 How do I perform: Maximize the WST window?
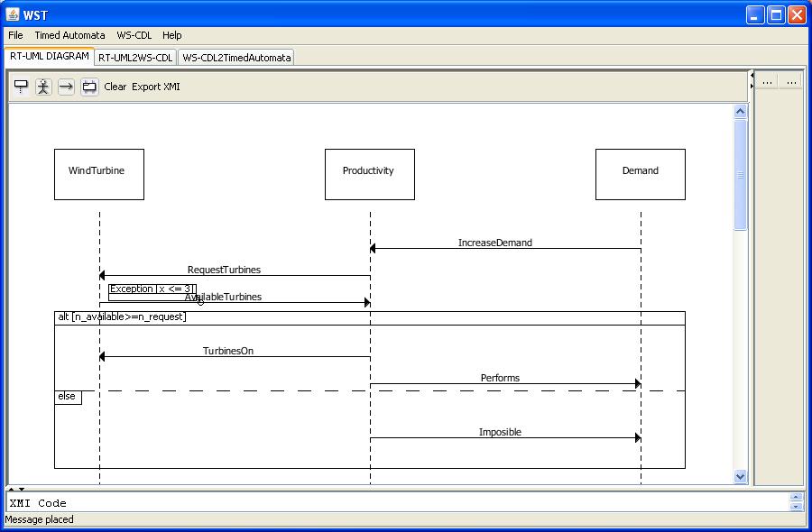[x=776, y=14]
